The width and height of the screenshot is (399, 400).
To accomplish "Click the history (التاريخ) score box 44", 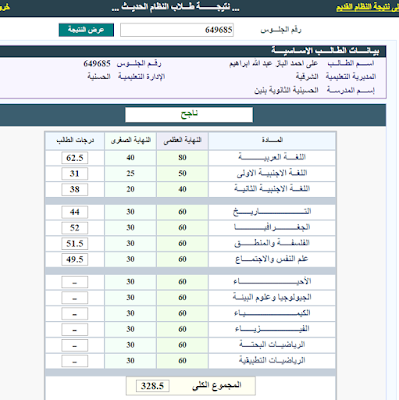I will (x=75, y=212).
